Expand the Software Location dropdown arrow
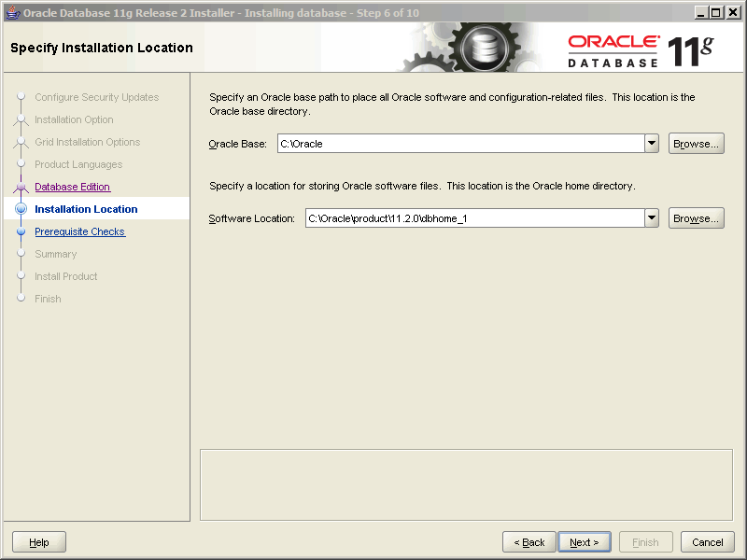Image resolution: width=747 pixels, height=560 pixels. [652, 218]
